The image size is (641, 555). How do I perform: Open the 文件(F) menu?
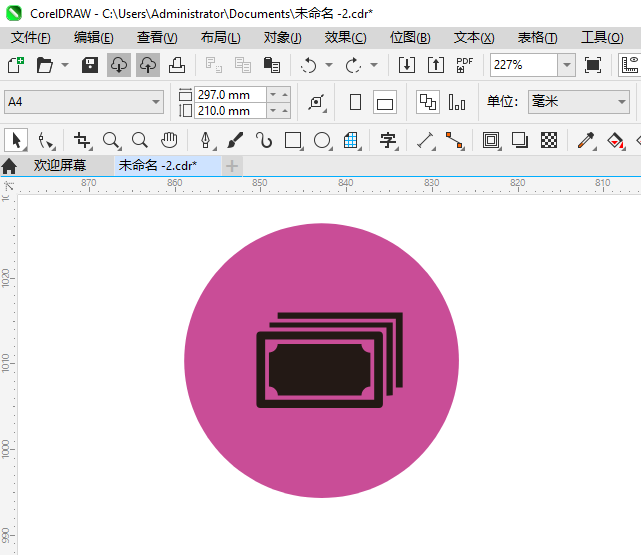click(31, 38)
